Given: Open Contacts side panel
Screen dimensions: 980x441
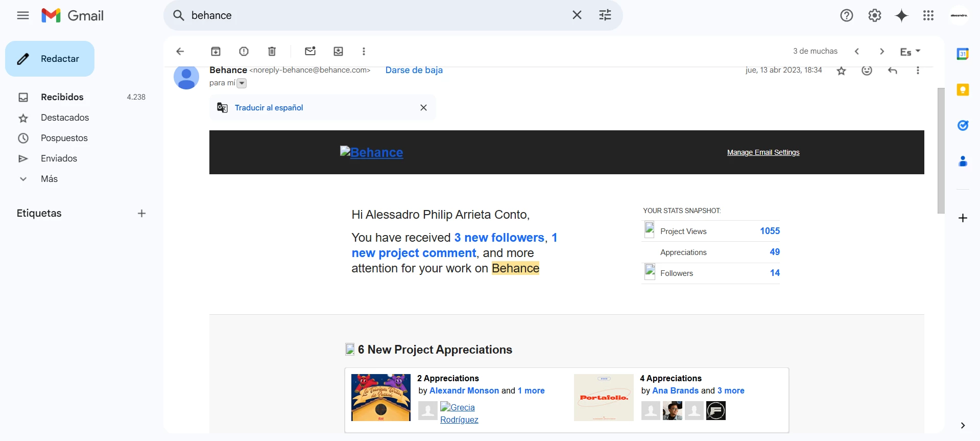Looking at the screenshot, I should [963, 161].
